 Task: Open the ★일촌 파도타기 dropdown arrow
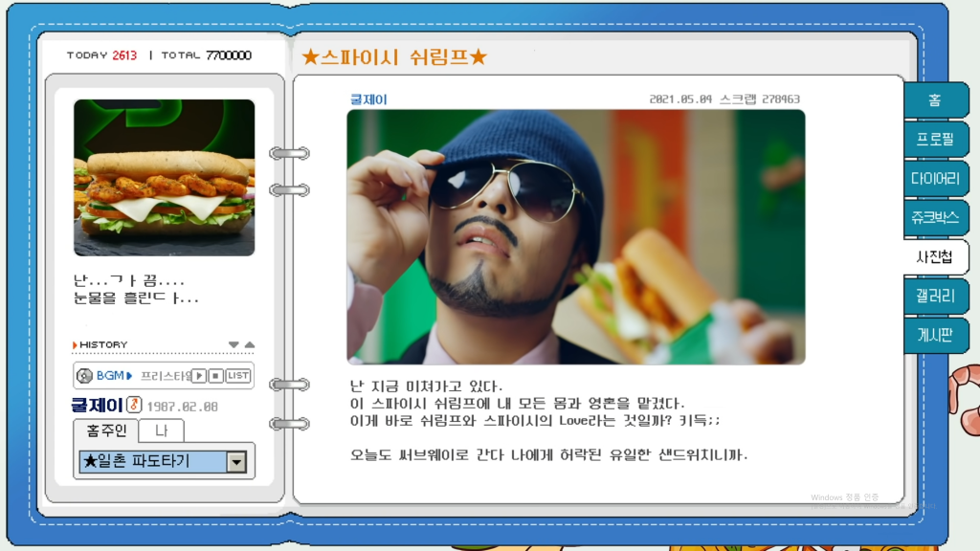236,462
